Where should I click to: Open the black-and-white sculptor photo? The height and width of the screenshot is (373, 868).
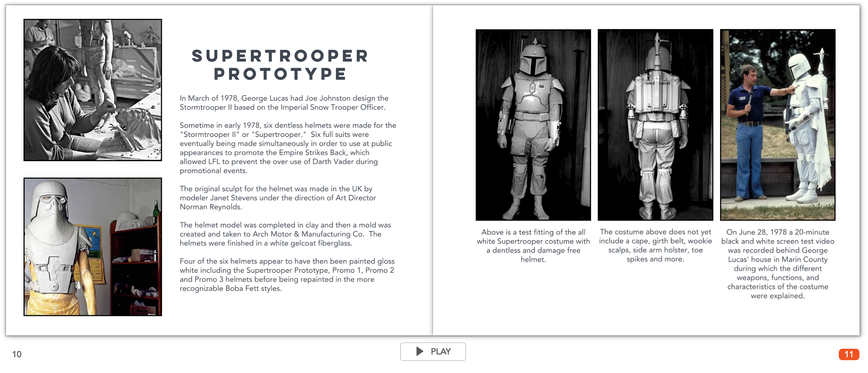93,90
